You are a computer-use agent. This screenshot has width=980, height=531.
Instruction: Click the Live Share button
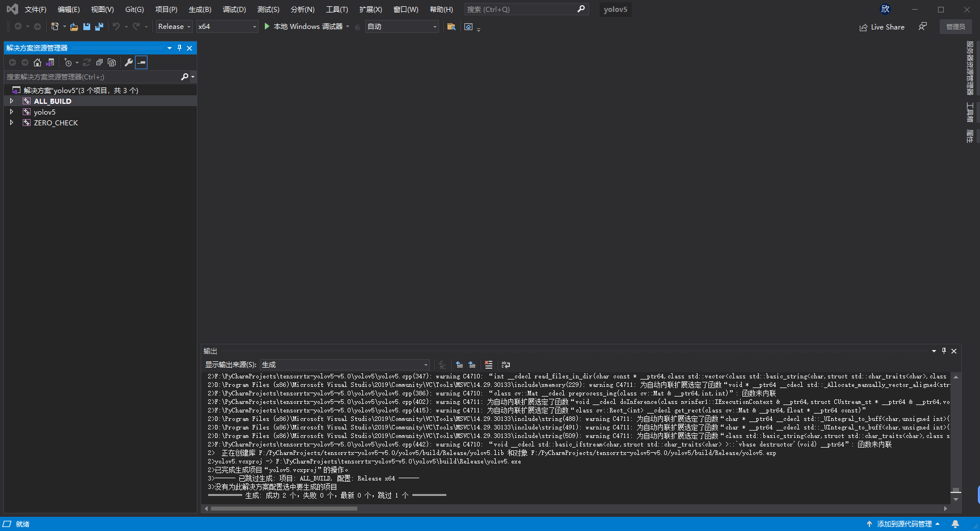coord(882,27)
